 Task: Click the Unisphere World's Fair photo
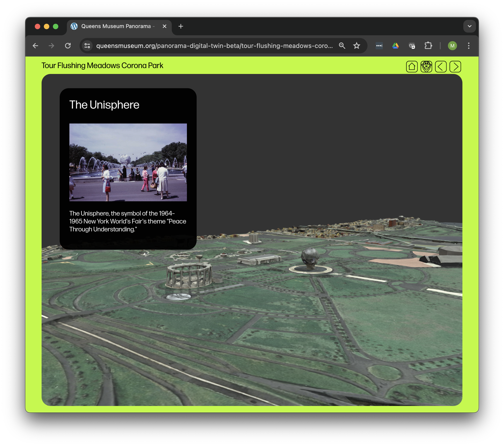[128, 162]
